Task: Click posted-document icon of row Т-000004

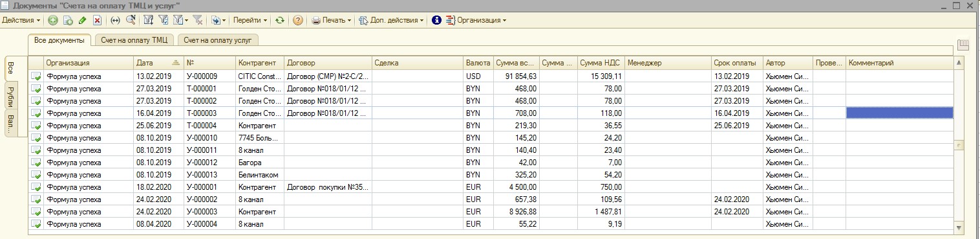Action: click(37, 125)
